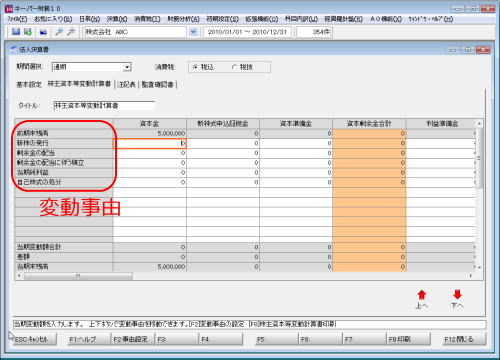Click the 354件 count field
This screenshot has width=500, height=360.
314,32
